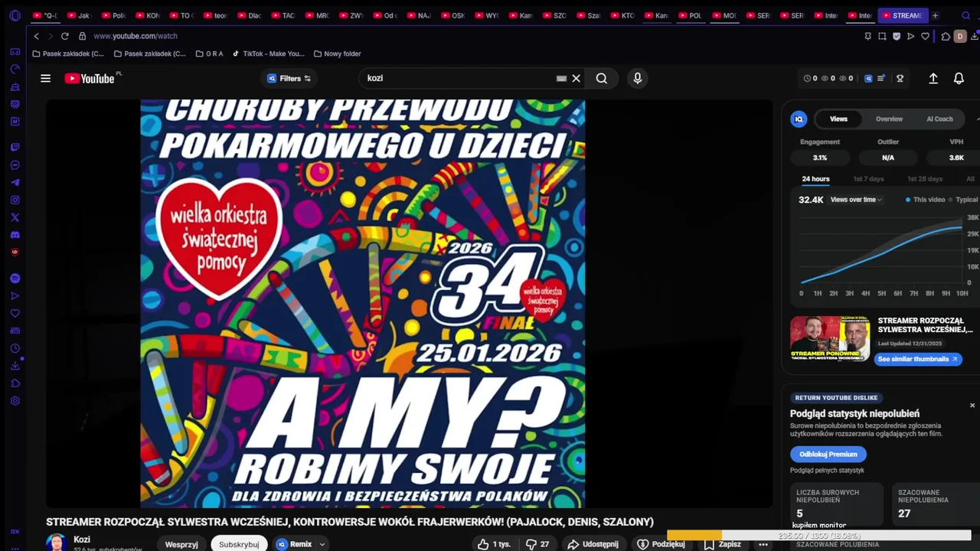Like the video (1 tys.)
The height and width of the screenshot is (551, 980).
(x=494, y=544)
